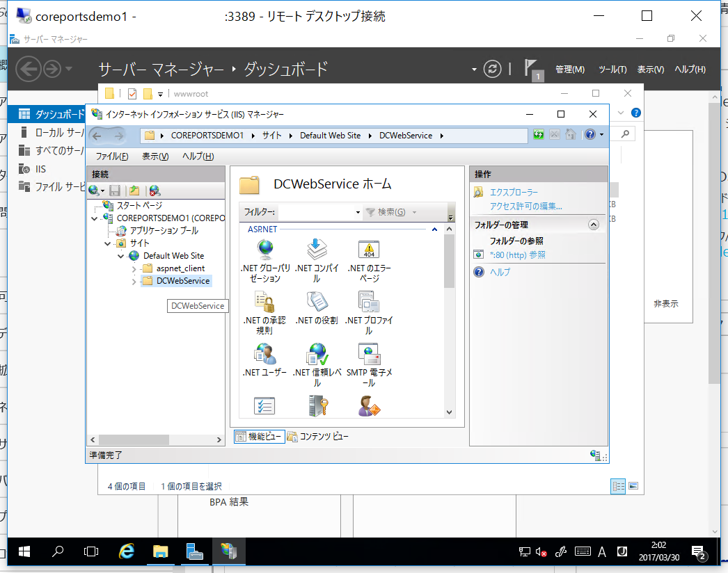Open the Server Manager 表示(V) menu
This screenshot has width=728, height=573.
(651, 69)
